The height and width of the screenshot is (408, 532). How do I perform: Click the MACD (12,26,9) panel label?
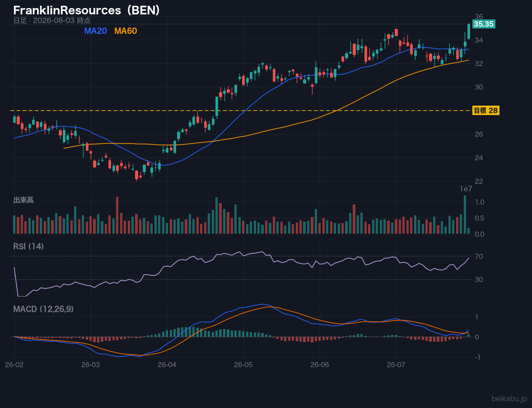tap(43, 309)
